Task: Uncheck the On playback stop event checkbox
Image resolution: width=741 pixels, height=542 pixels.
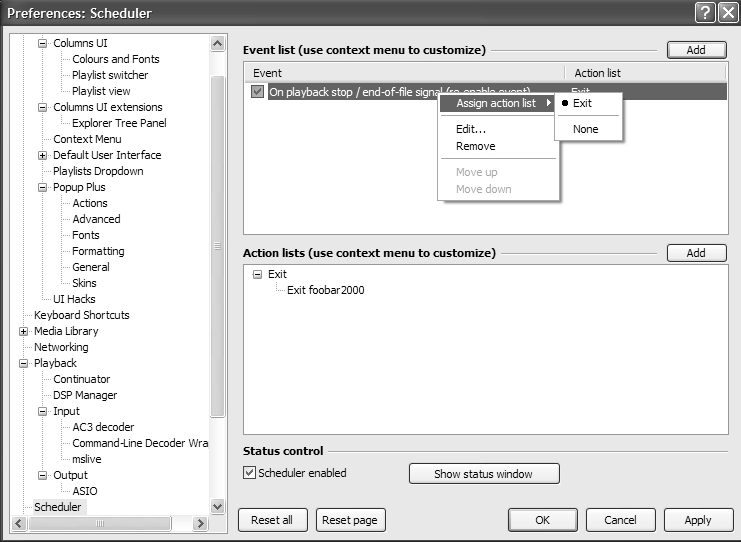Action: [258, 92]
